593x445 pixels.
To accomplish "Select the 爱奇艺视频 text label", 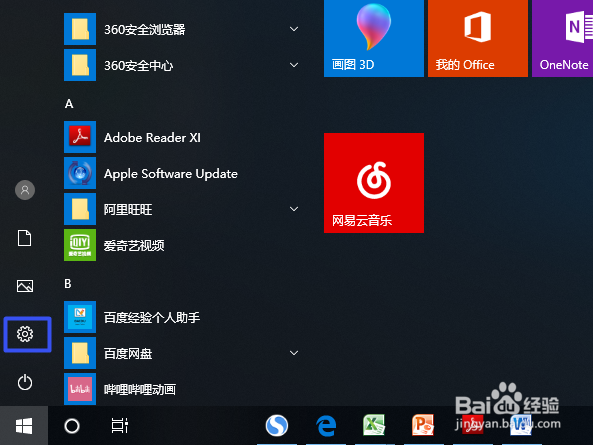I will tap(134, 246).
